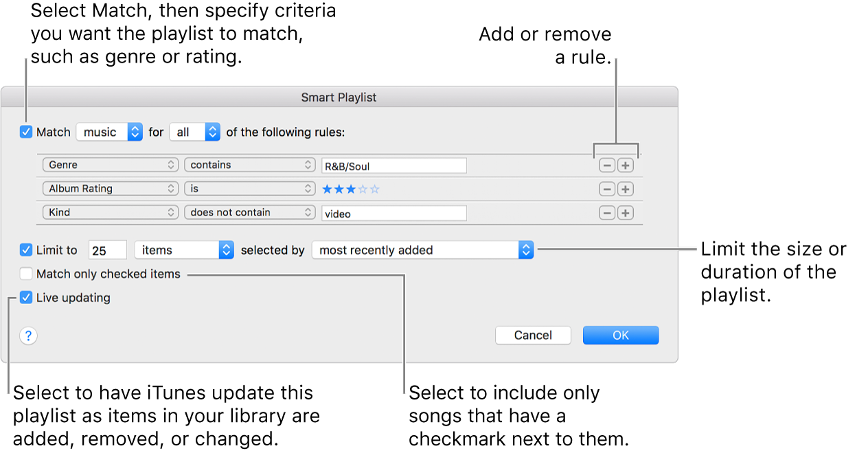The image size is (868, 453).
Task: Add a rule after the Genre row
Action: [x=625, y=165]
